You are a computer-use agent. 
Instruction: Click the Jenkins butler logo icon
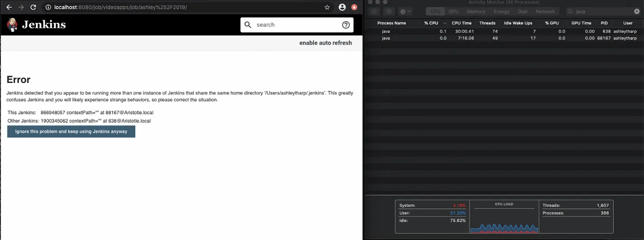(12, 25)
